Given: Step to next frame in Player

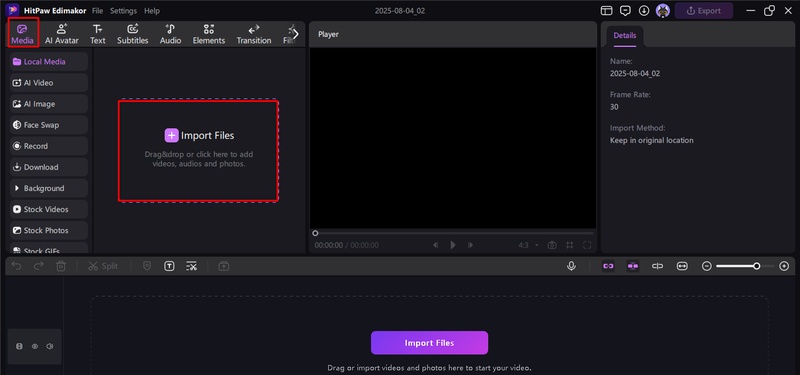Looking at the screenshot, I should (x=470, y=245).
